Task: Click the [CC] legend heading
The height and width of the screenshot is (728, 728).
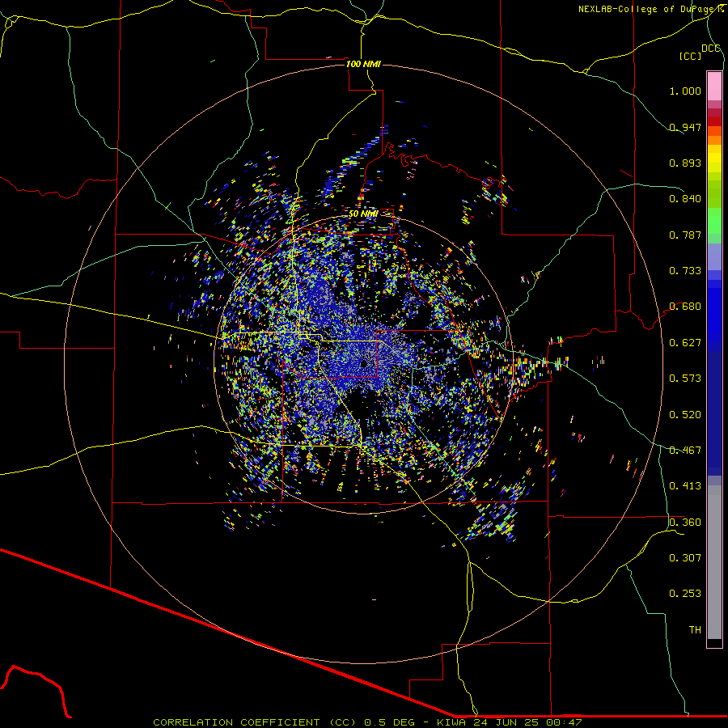Action: coord(690,56)
